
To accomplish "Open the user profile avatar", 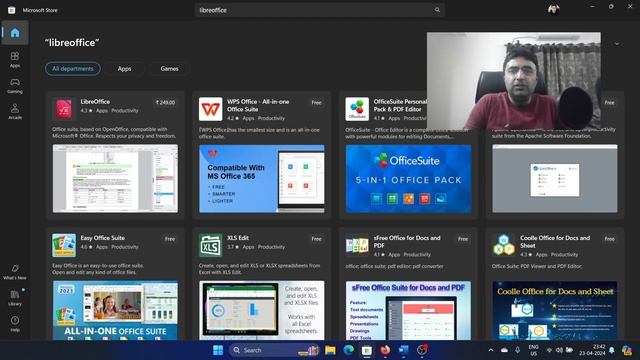I will point(553,9).
